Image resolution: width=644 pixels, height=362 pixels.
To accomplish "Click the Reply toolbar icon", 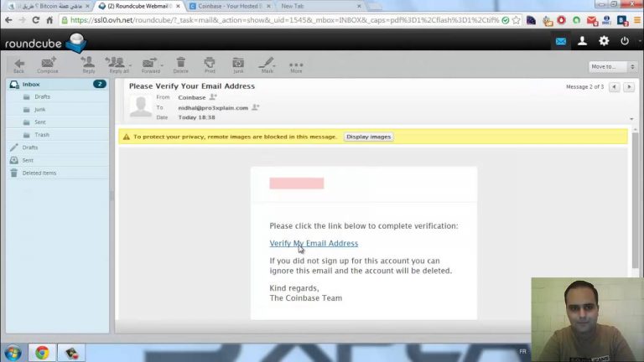I will [88, 65].
